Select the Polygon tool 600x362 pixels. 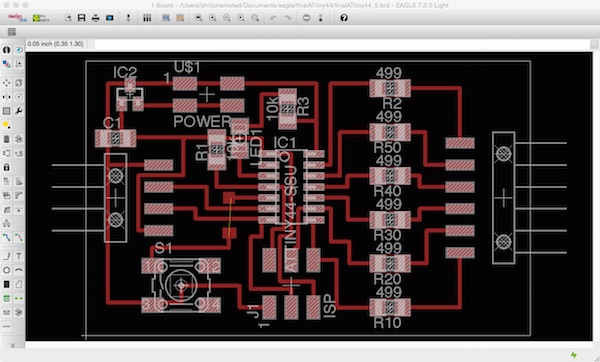click(x=18, y=284)
